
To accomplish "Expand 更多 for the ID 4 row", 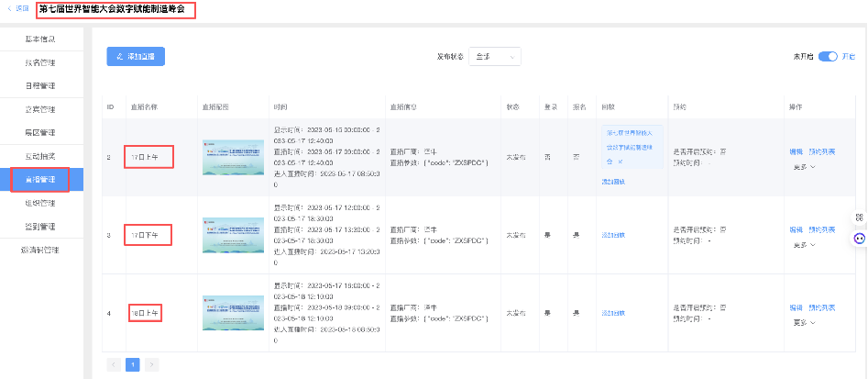I will pyautogui.click(x=802, y=323).
